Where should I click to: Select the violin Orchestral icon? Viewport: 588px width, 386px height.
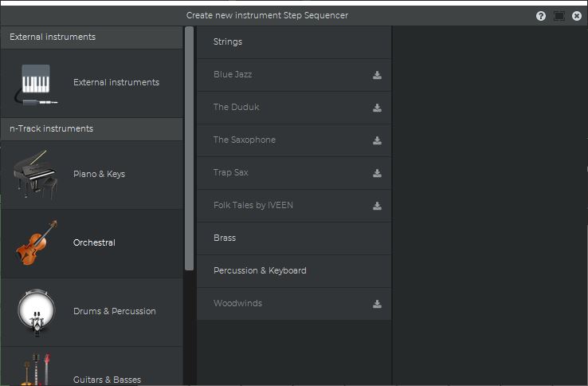(x=37, y=242)
